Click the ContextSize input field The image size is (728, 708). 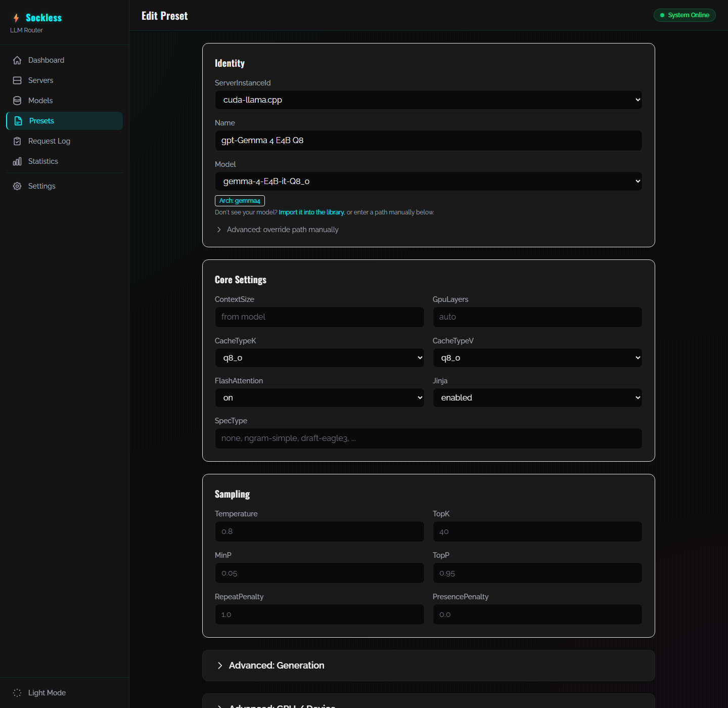320,317
